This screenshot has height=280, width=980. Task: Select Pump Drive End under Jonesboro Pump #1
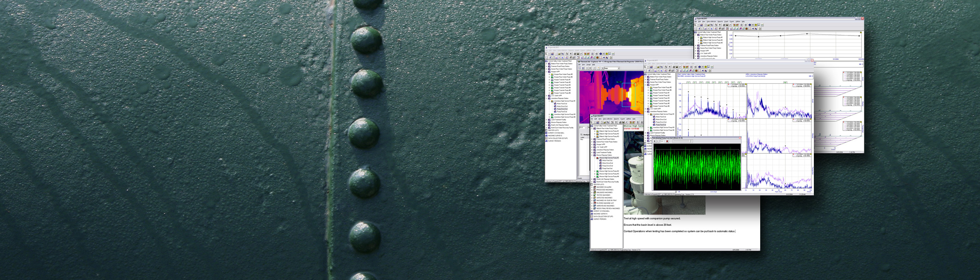pos(562,109)
